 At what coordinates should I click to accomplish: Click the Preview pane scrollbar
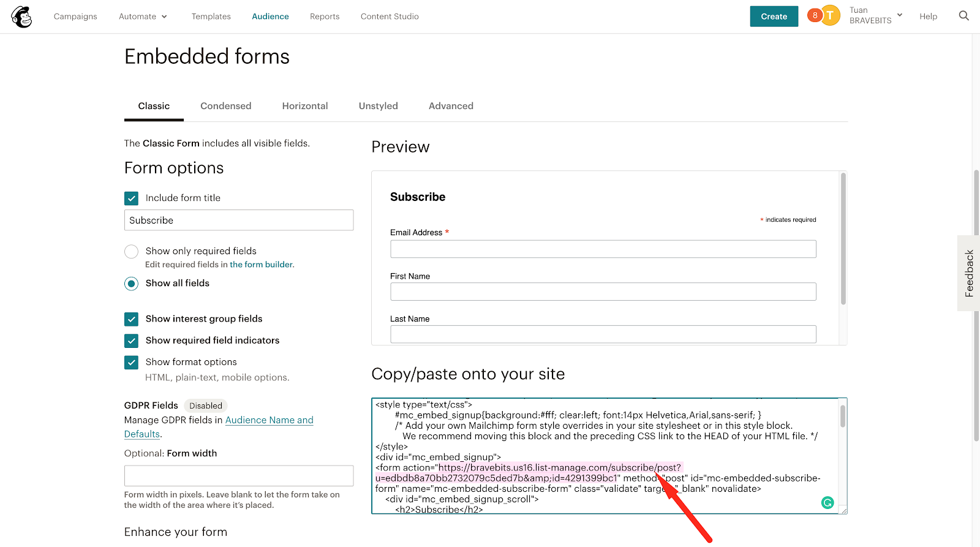click(x=843, y=239)
